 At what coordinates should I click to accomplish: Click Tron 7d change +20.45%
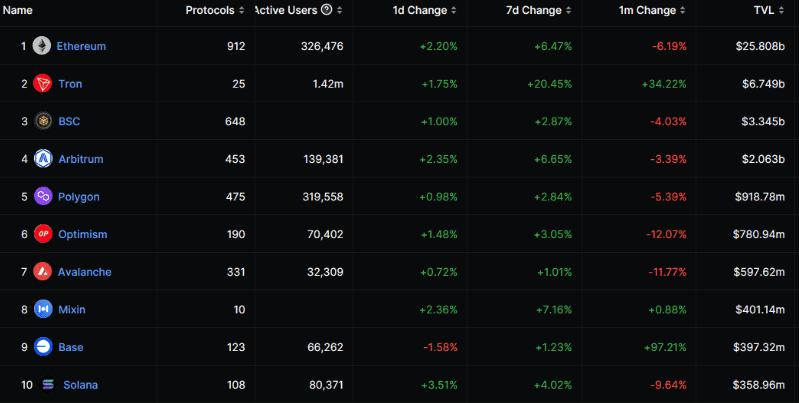[x=550, y=84]
